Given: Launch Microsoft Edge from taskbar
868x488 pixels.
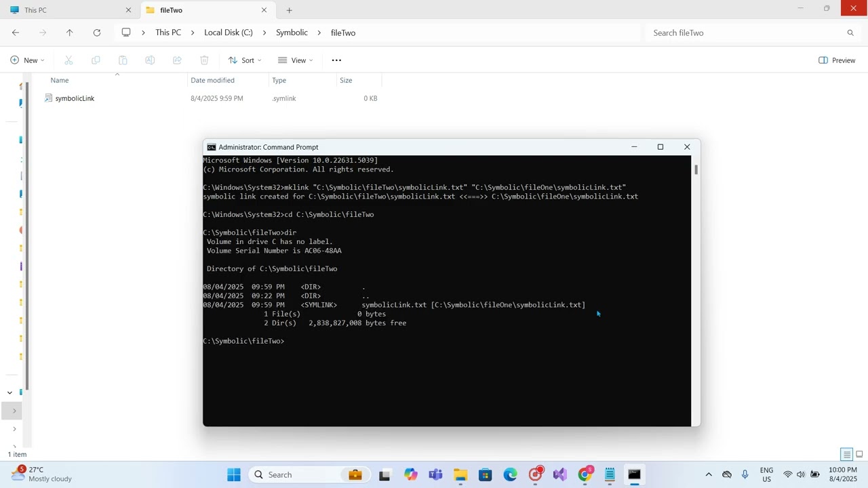Looking at the screenshot, I should [x=510, y=474].
